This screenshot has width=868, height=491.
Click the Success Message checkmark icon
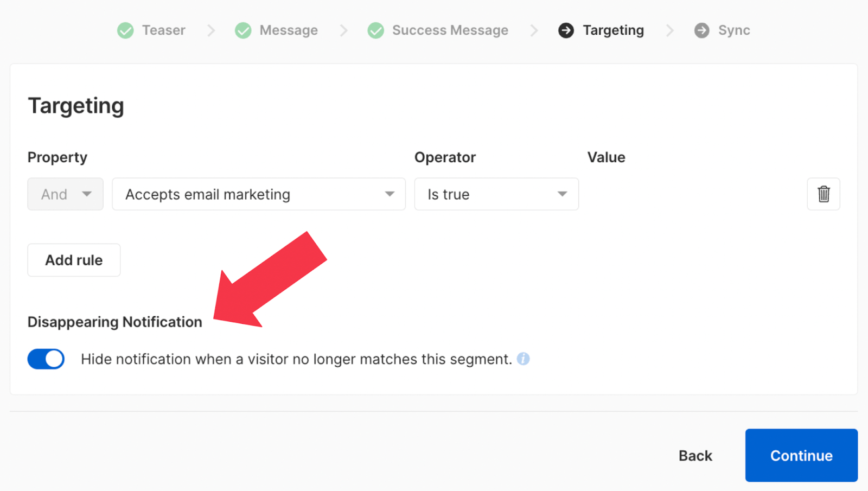[x=375, y=30]
